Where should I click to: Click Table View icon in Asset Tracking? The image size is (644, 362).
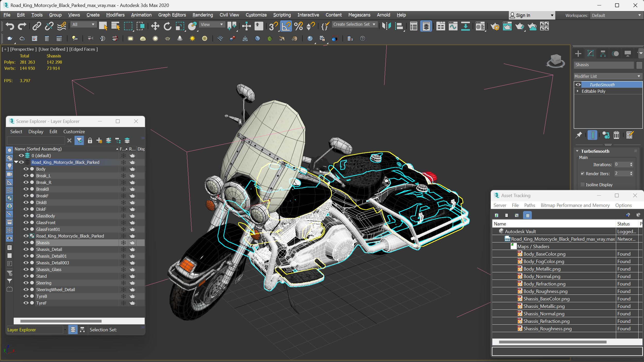(527, 215)
